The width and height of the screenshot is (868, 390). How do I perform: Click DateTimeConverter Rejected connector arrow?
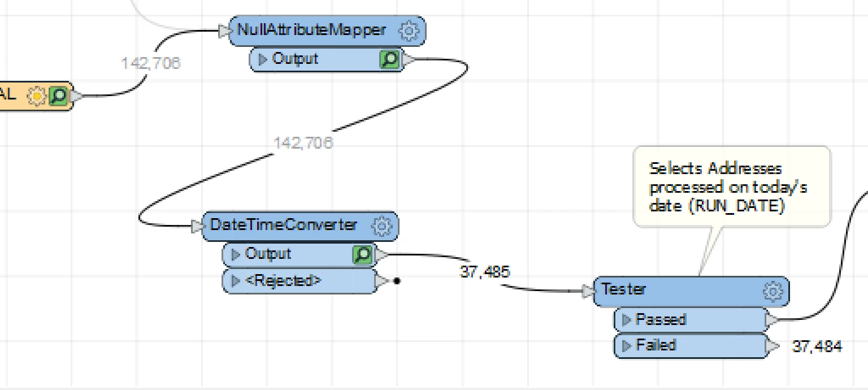click(383, 280)
